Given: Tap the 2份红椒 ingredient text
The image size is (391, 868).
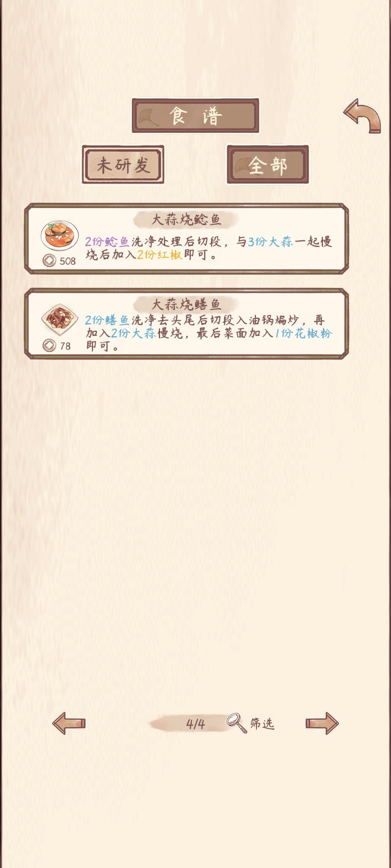Looking at the screenshot, I should coord(160,255).
